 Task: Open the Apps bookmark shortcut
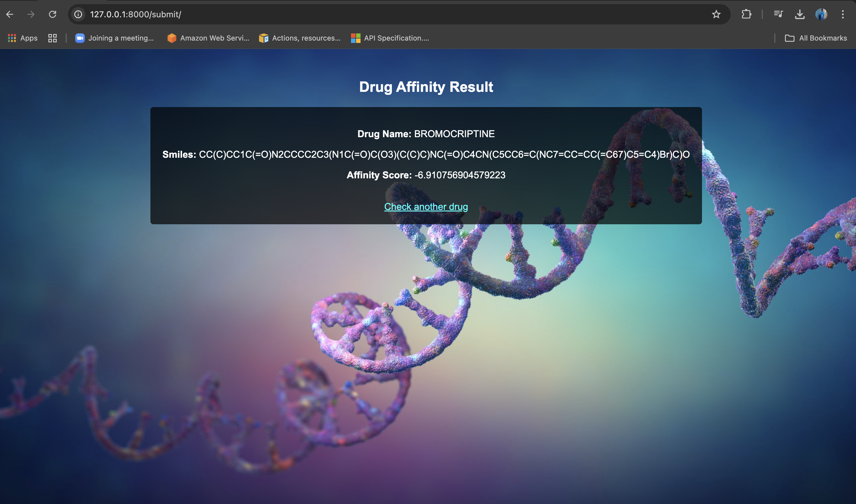[x=23, y=38]
